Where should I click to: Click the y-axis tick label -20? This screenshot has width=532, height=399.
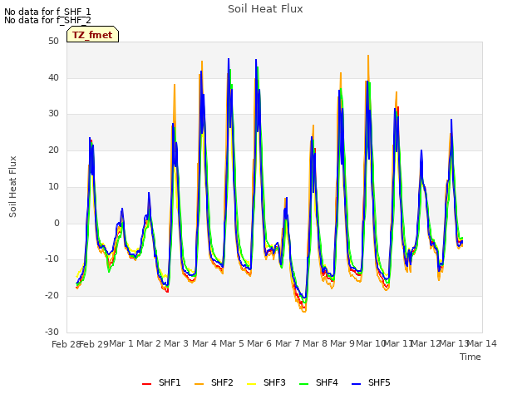(52, 296)
